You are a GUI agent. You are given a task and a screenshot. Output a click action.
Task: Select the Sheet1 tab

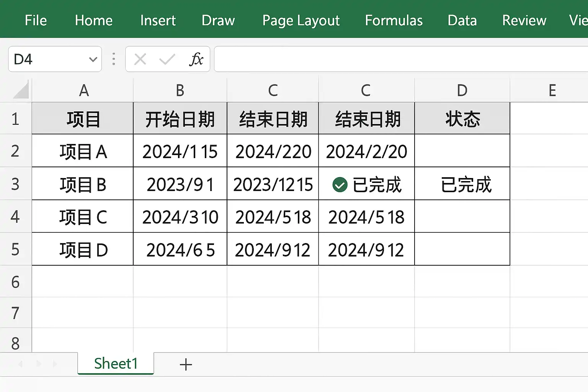[116, 363]
